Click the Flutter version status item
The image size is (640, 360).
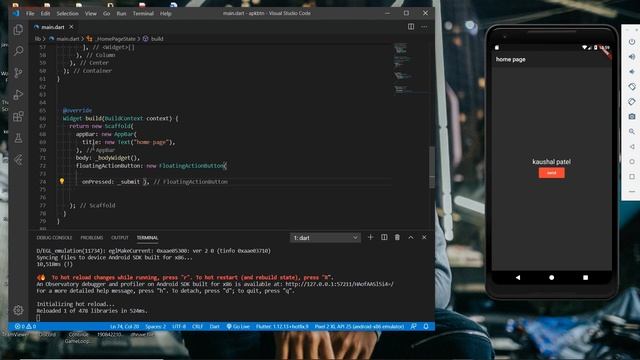(x=282, y=327)
